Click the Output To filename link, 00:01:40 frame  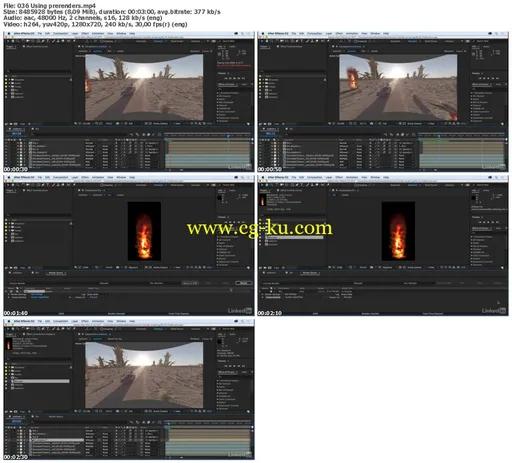tap(94, 297)
